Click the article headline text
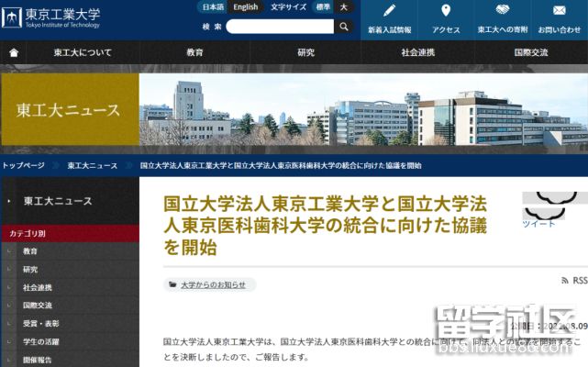588x367 pixels. (325, 225)
